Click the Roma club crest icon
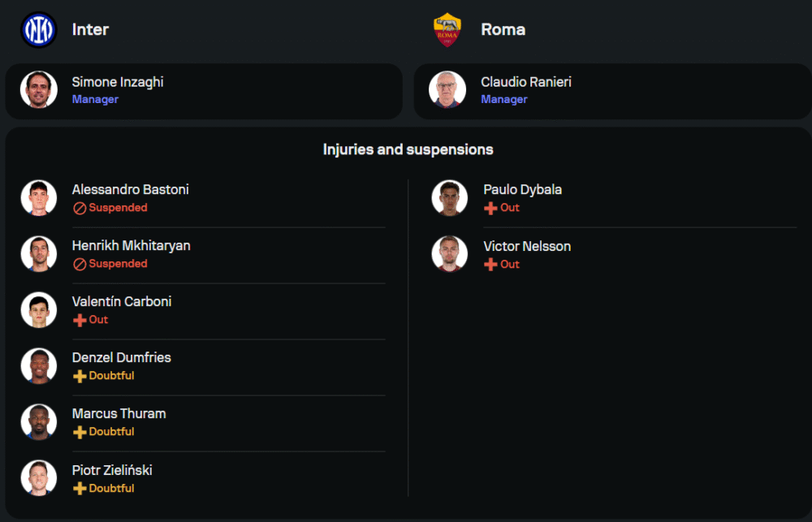812x522 pixels. pyautogui.click(x=447, y=30)
